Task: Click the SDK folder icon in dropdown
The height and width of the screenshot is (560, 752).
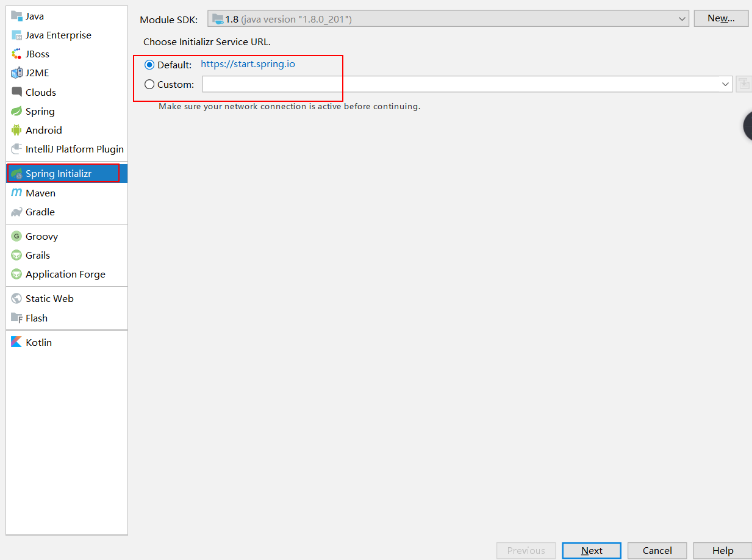Action: (x=218, y=19)
